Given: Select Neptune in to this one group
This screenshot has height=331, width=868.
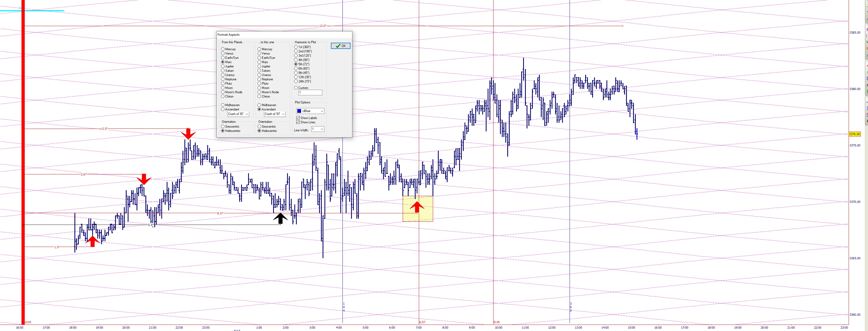Looking at the screenshot, I should coord(265,80).
